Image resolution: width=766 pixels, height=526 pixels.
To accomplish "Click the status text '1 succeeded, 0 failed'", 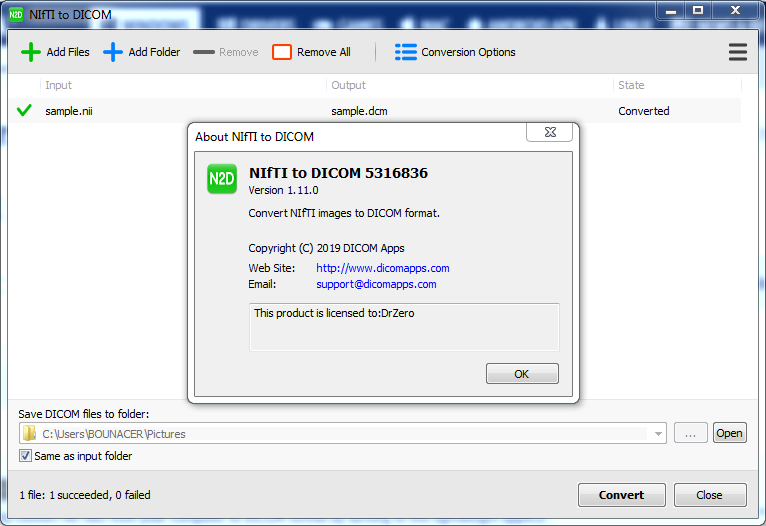I will pos(100,495).
